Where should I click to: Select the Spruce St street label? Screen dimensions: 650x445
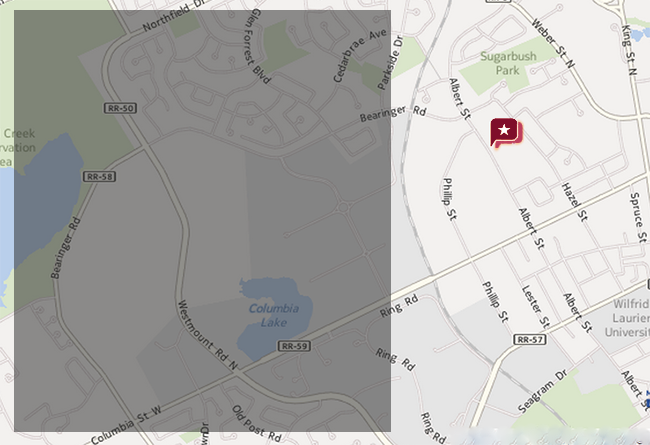pos(638,218)
